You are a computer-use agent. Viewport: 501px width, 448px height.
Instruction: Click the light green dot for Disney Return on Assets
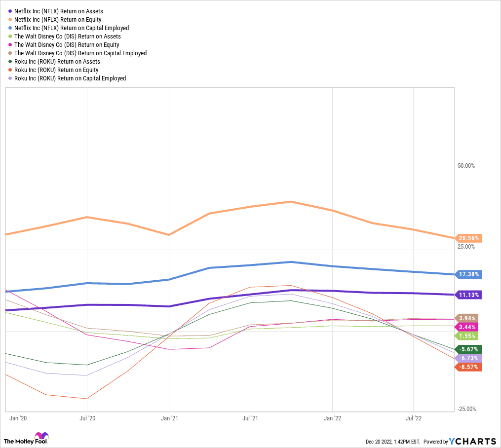(x=10, y=37)
